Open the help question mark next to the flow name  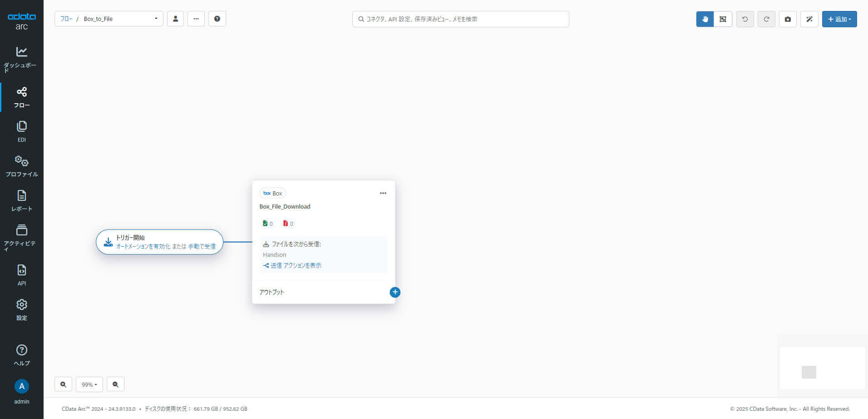(217, 19)
